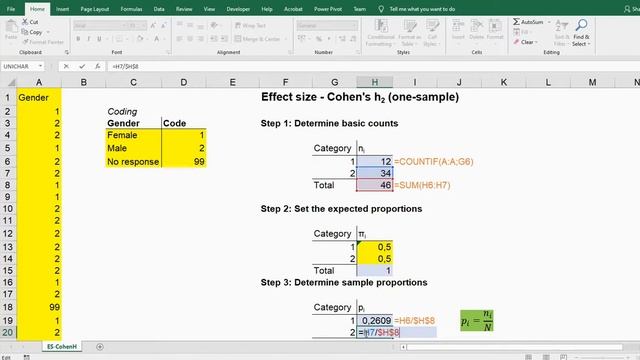Open the Borders dropdown
The image size is (640, 360).
coord(127,39)
